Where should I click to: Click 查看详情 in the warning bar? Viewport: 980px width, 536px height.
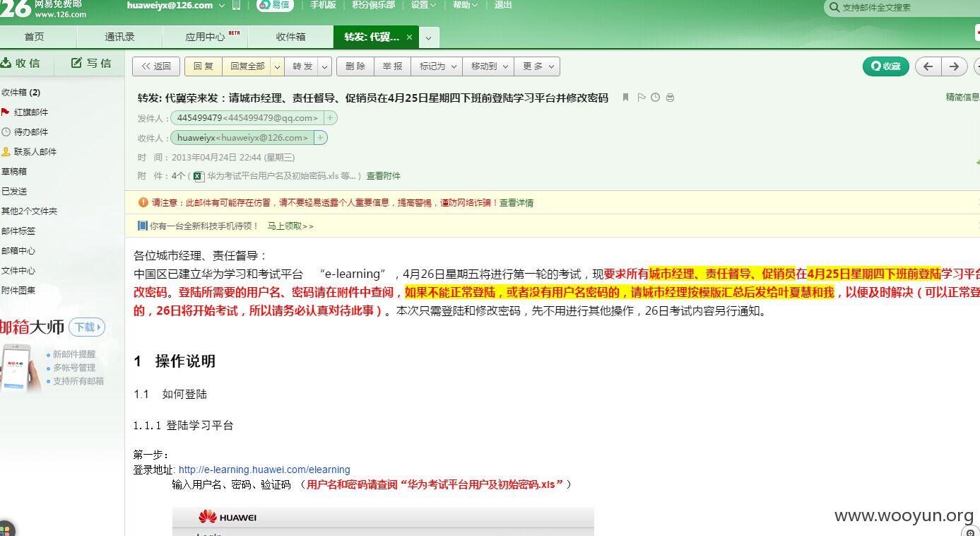point(516,203)
